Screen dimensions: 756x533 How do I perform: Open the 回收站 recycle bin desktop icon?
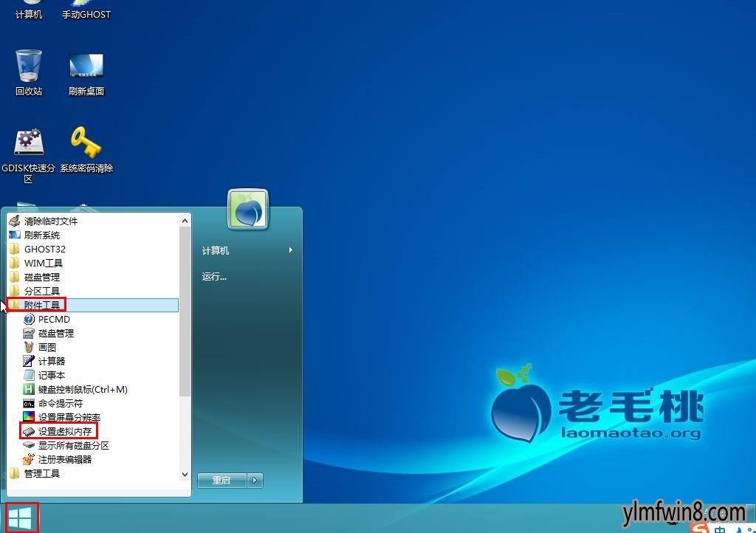tap(29, 66)
